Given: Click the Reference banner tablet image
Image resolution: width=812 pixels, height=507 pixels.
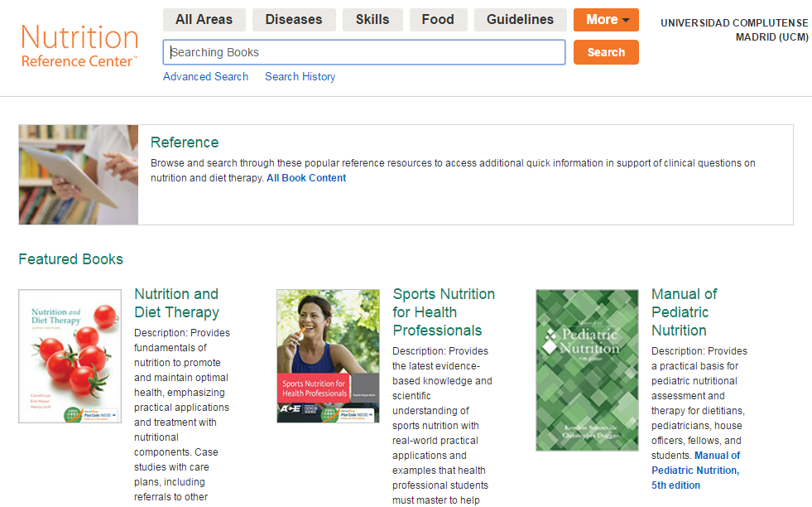Looking at the screenshot, I should (x=78, y=175).
